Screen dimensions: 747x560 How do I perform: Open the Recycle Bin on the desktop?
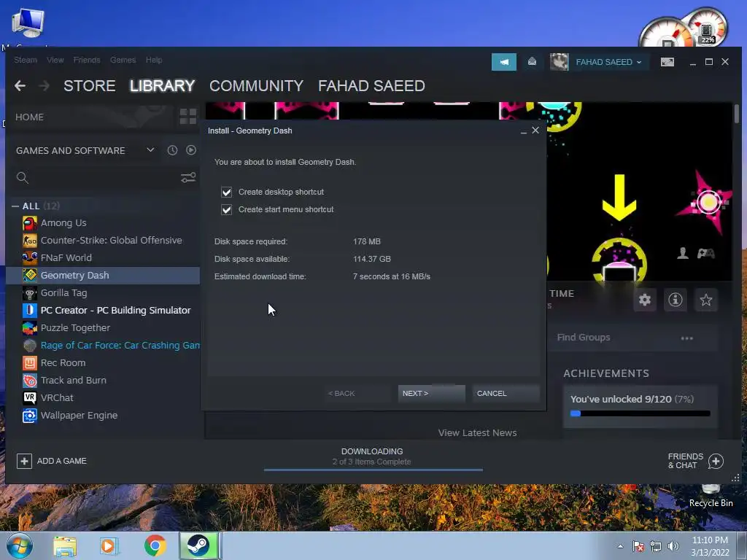point(711,495)
